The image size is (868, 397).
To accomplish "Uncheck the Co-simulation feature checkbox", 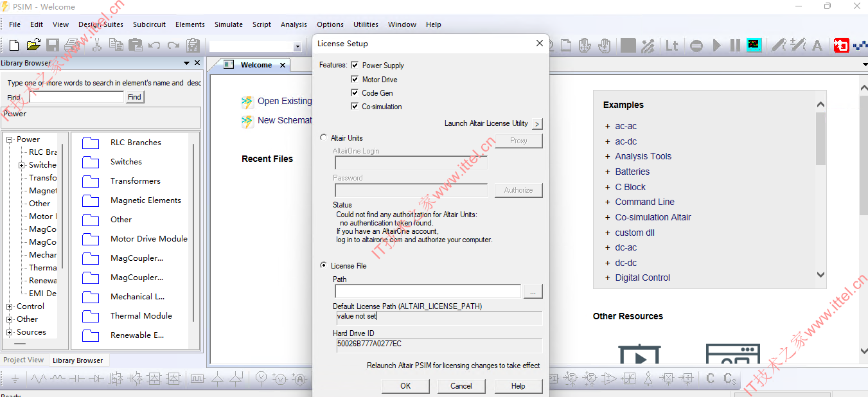I will [355, 106].
